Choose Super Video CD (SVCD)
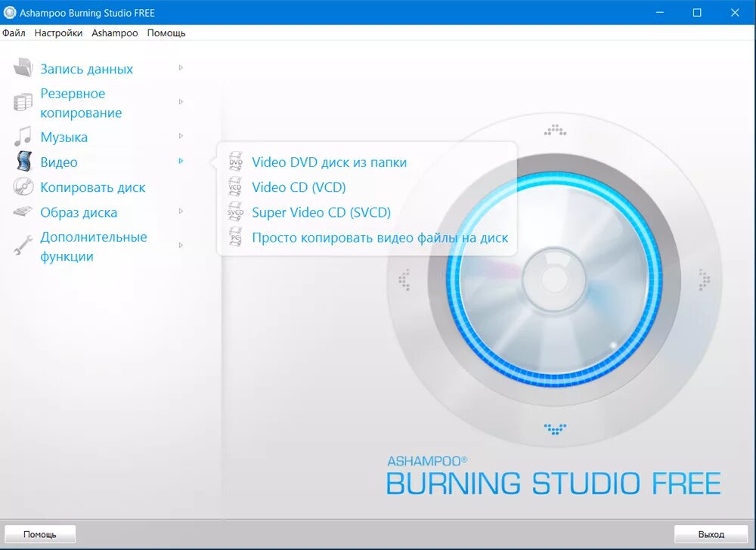The height and width of the screenshot is (550, 756). [x=321, y=212]
